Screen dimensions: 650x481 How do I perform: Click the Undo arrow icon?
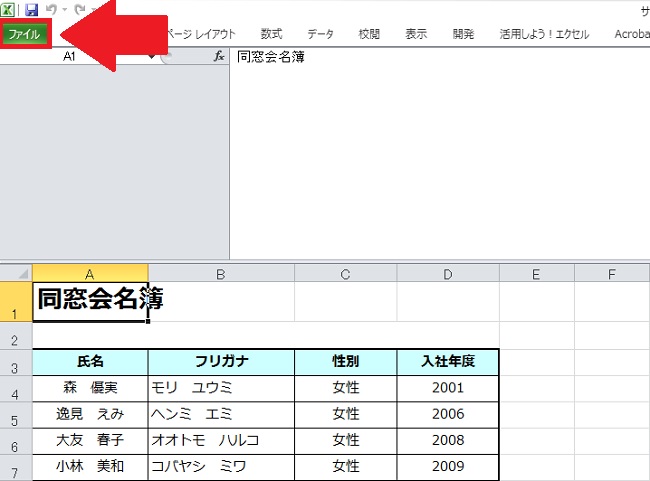[50, 9]
